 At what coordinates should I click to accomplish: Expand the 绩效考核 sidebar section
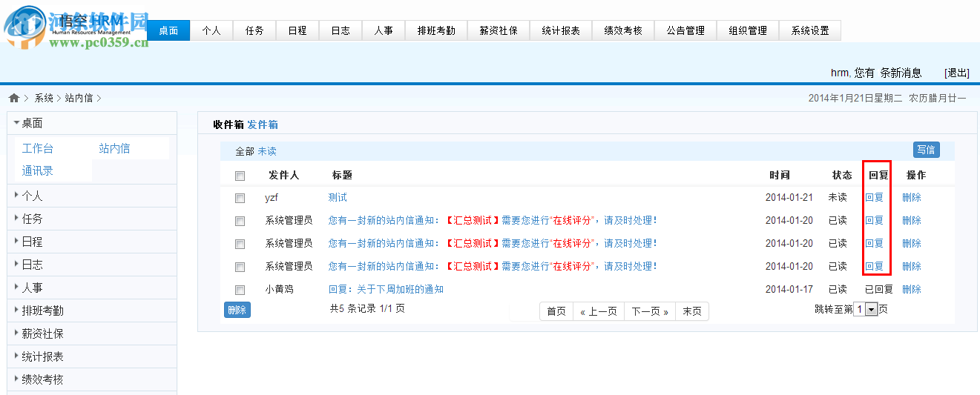(x=92, y=380)
